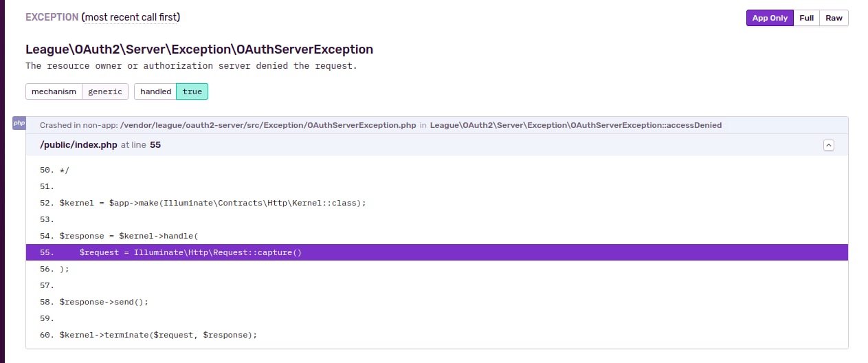Click the EXCEPTION section heading
Image resolution: width=868 pixels, height=363 pixels.
[x=52, y=17]
